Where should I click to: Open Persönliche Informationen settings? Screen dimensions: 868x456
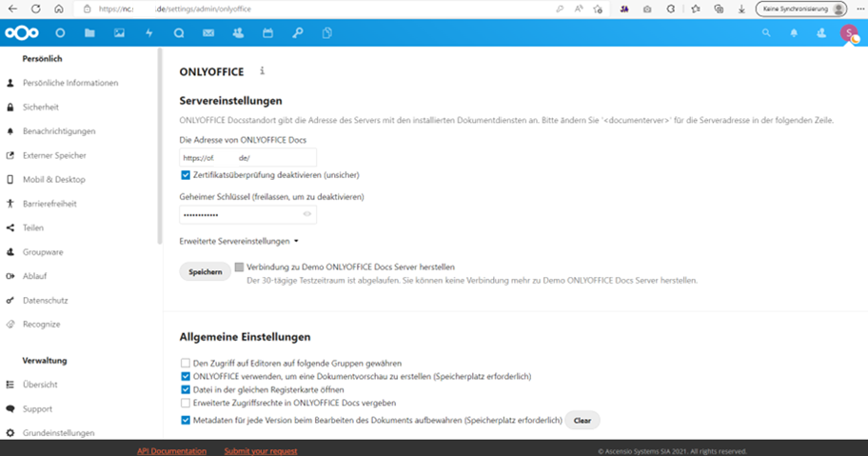(x=70, y=83)
